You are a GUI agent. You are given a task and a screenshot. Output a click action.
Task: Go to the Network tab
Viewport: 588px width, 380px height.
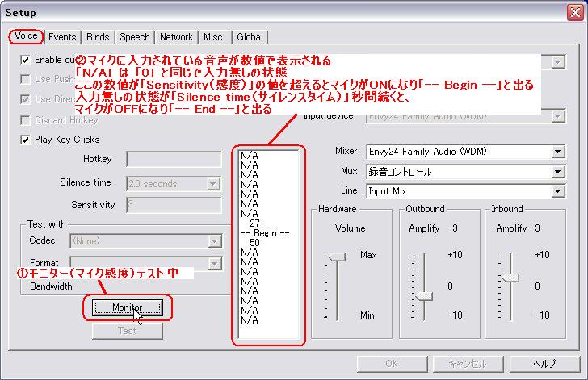click(176, 36)
